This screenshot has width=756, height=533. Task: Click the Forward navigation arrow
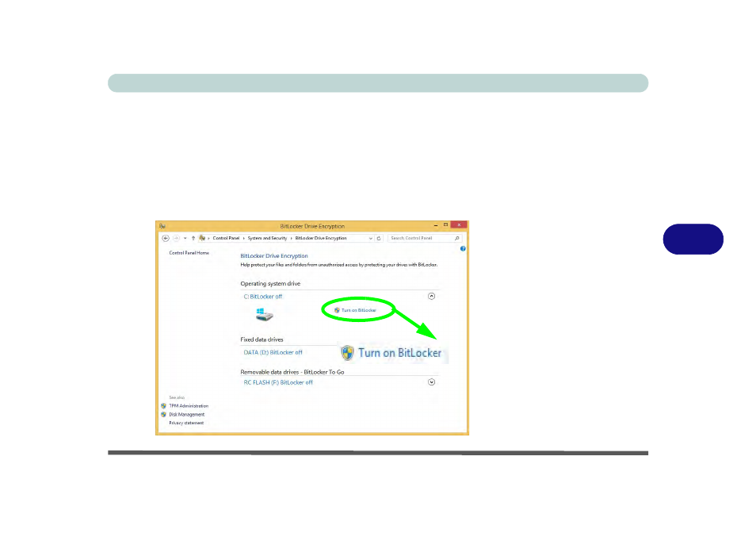coord(176,238)
